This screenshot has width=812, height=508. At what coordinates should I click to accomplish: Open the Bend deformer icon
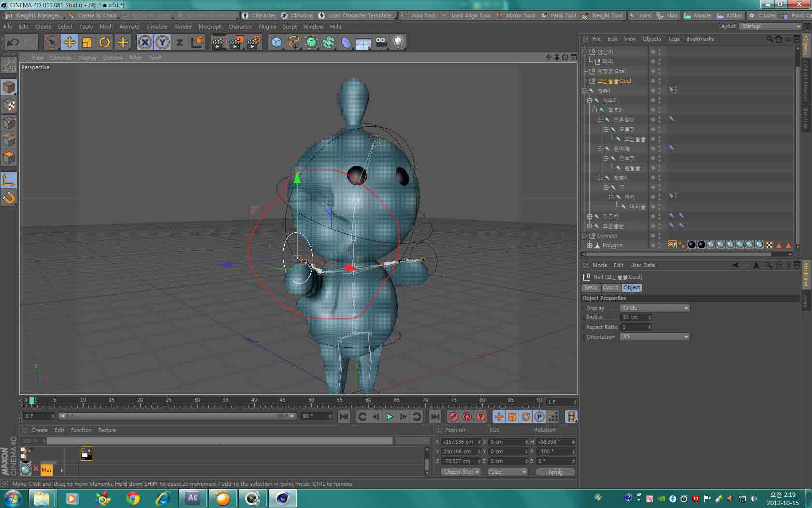[346, 43]
